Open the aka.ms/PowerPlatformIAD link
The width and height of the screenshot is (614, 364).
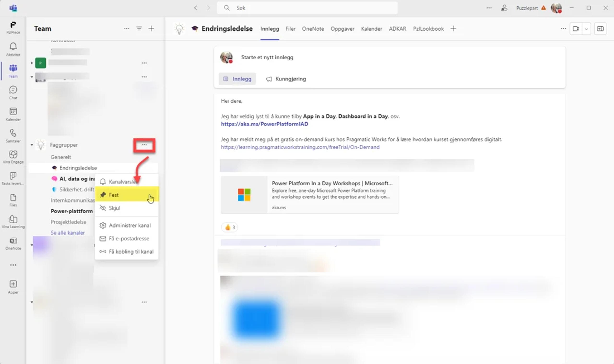pyautogui.click(x=265, y=124)
